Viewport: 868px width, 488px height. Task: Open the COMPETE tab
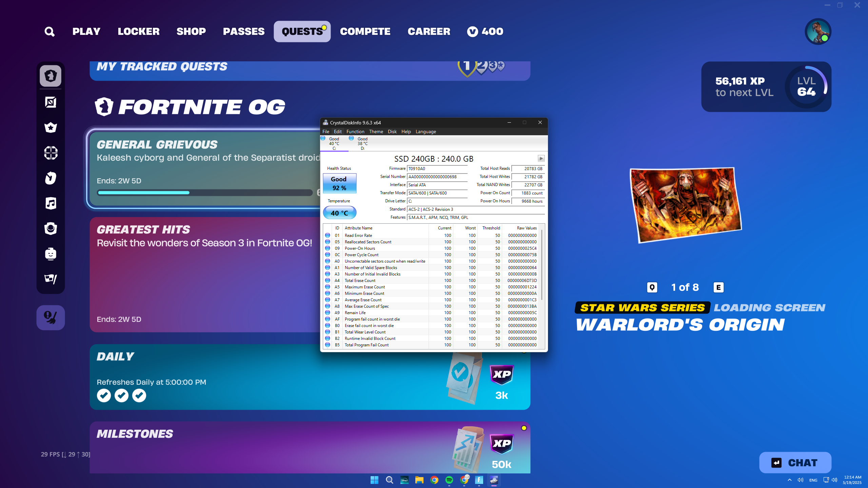[365, 32]
